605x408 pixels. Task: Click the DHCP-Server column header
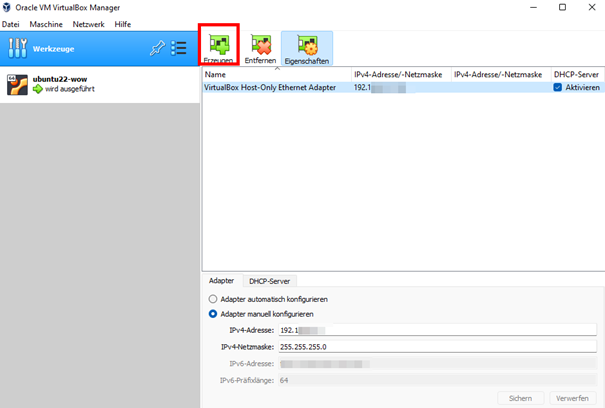click(577, 74)
